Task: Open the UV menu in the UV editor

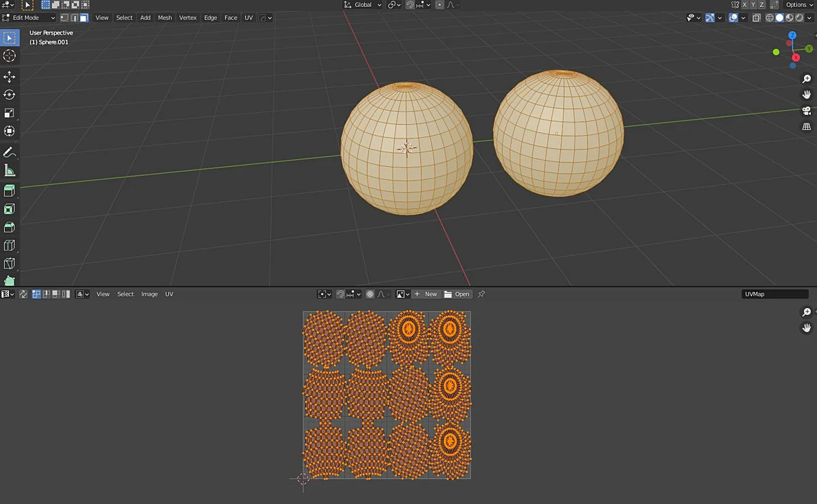Action: click(x=169, y=294)
